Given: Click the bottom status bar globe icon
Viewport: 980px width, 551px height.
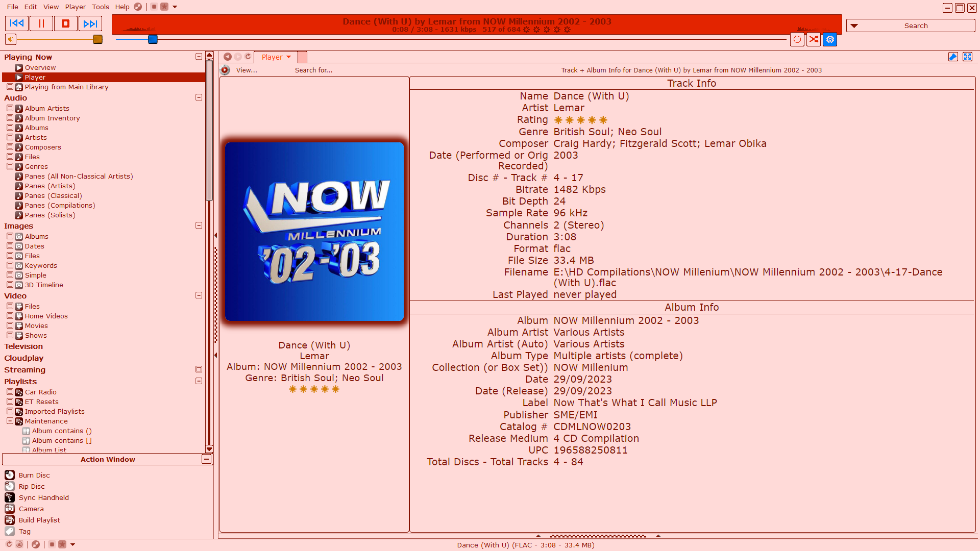Looking at the screenshot, I should (36, 544).
